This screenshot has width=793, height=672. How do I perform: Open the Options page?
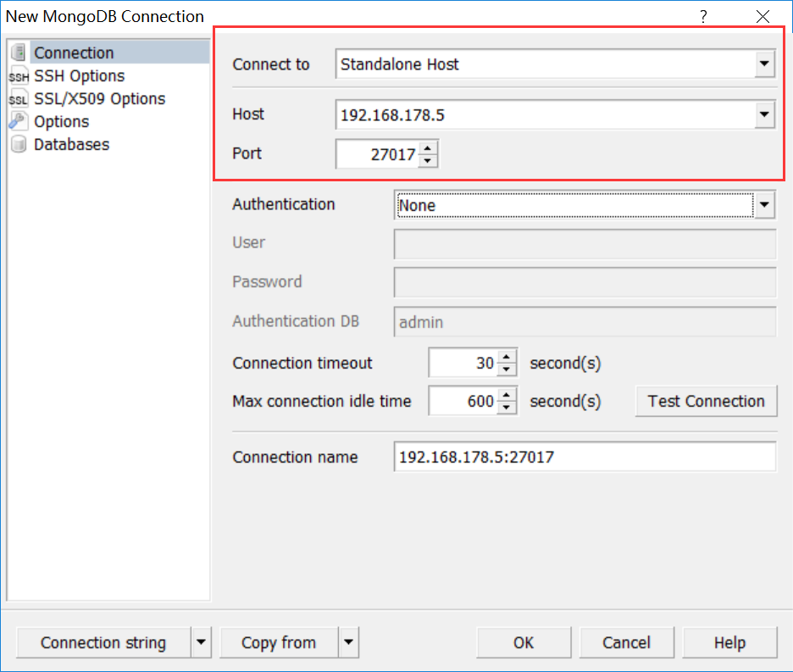tap(61, 121)
